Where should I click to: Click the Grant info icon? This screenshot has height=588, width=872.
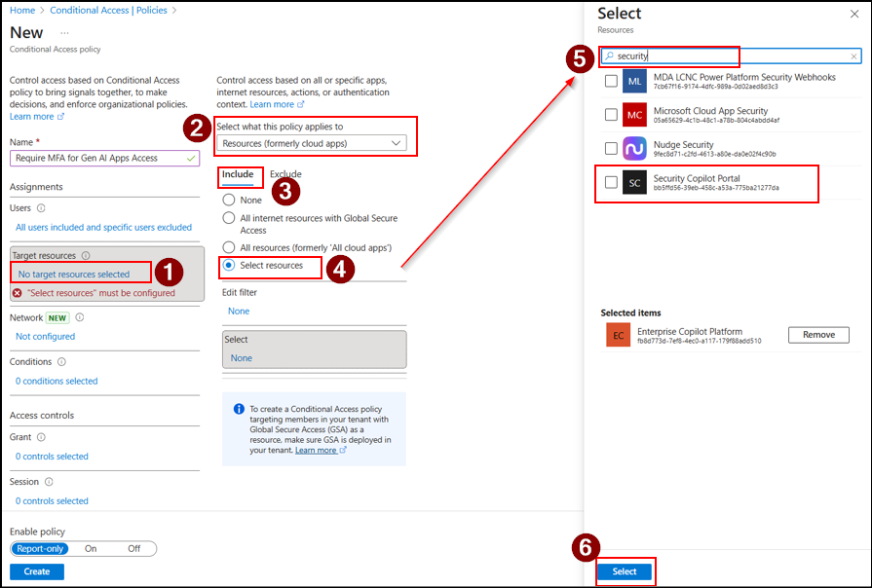41,438
